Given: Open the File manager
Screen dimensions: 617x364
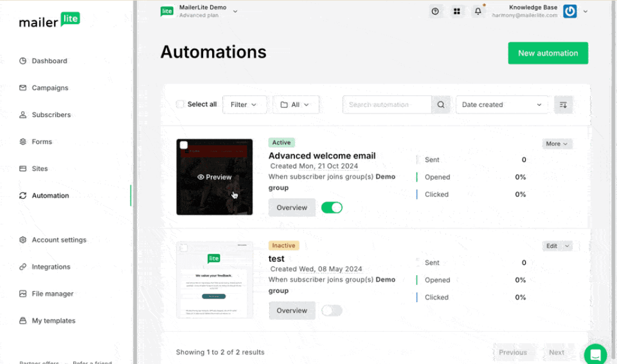Looking at the screenshot, I should click(x=52, y=294).
